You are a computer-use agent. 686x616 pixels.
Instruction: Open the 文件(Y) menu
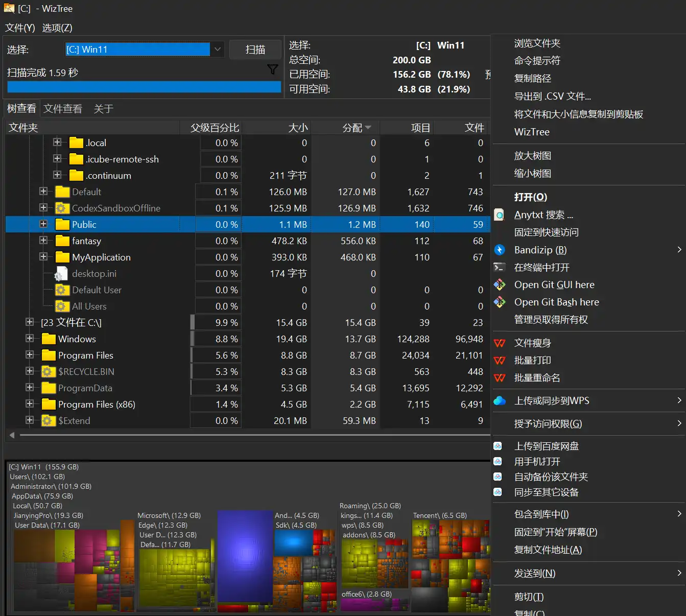[20, 28]
